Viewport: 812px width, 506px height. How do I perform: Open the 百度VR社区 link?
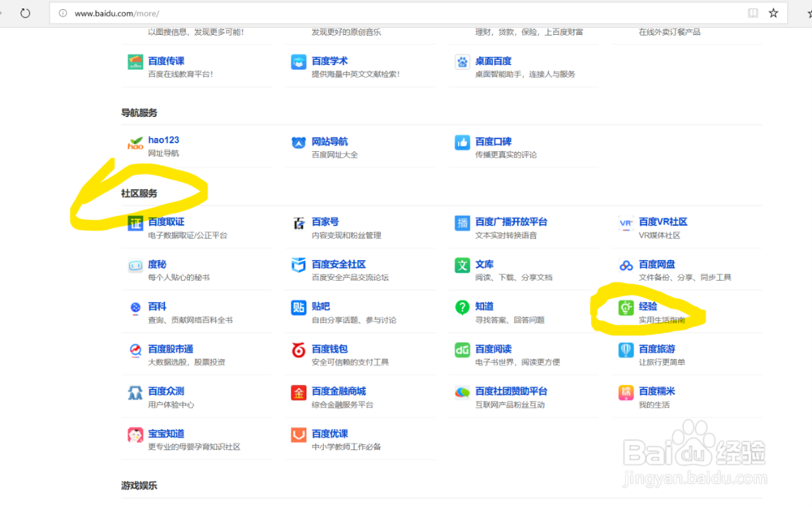point(663,222)
